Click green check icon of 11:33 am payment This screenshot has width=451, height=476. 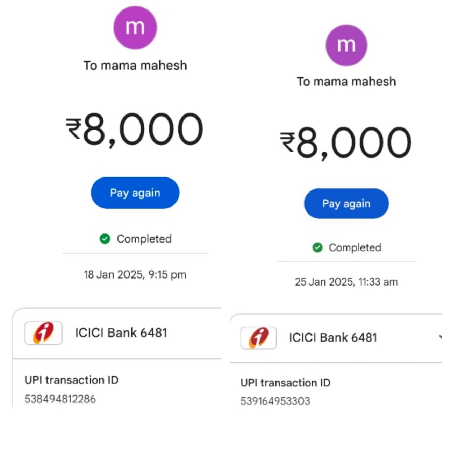(317, 247)
